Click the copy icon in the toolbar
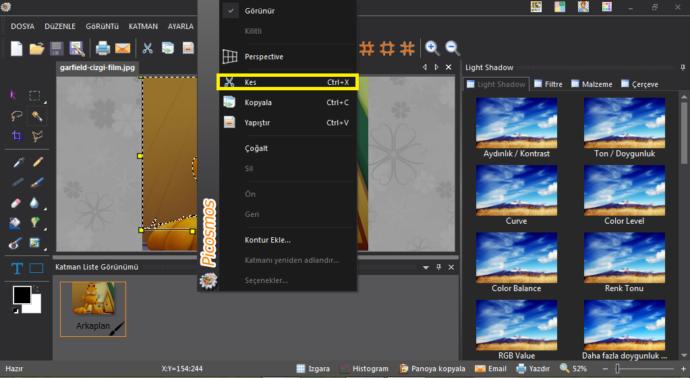The height and width of the screenshot is (378, 690). click(x=168, y=48)
